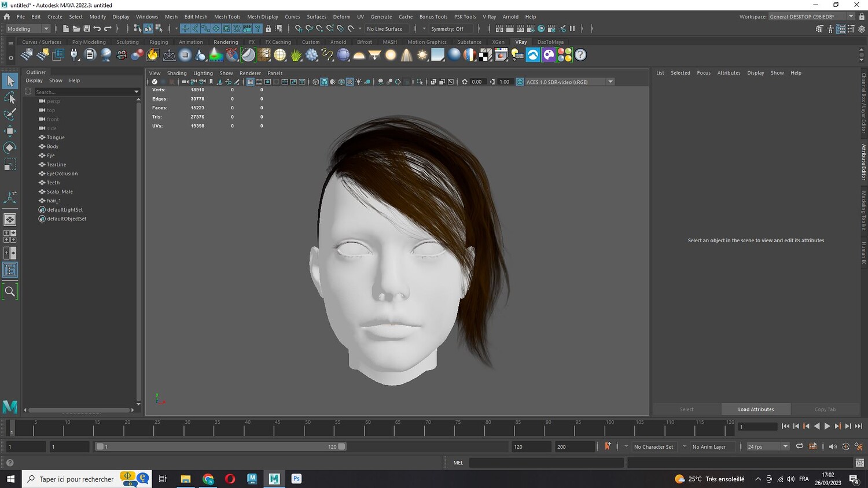Image resolution: width=868 pixels, height=488 pixels.
Task: Toggle timeline audio mute speaker icon
Action: pyautogui.click(x=832, y=446)
